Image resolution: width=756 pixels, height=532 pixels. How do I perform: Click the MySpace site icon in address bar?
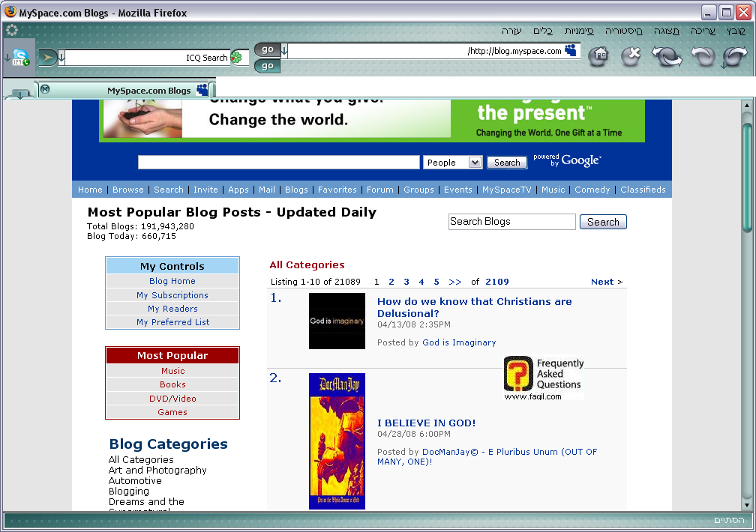point(571,50)
